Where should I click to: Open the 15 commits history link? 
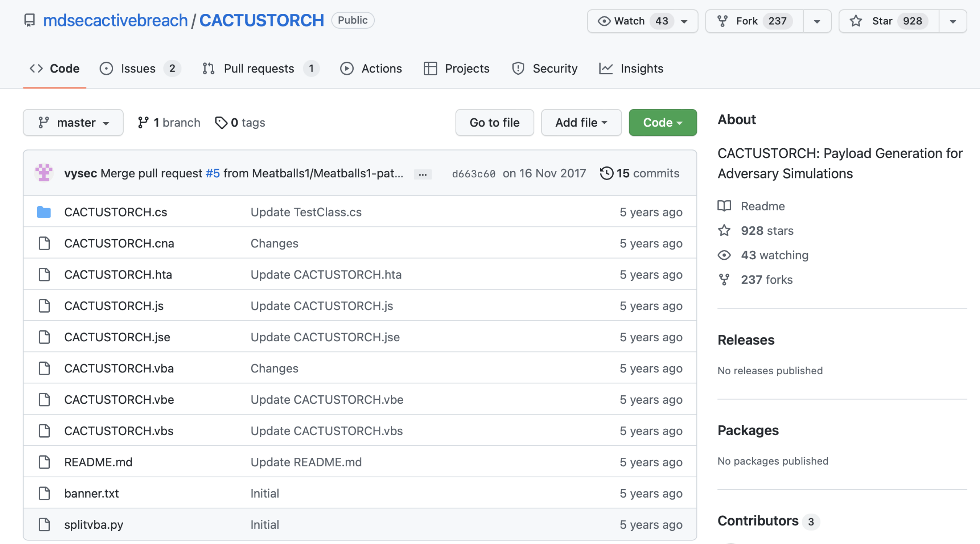tap(640, 173)
